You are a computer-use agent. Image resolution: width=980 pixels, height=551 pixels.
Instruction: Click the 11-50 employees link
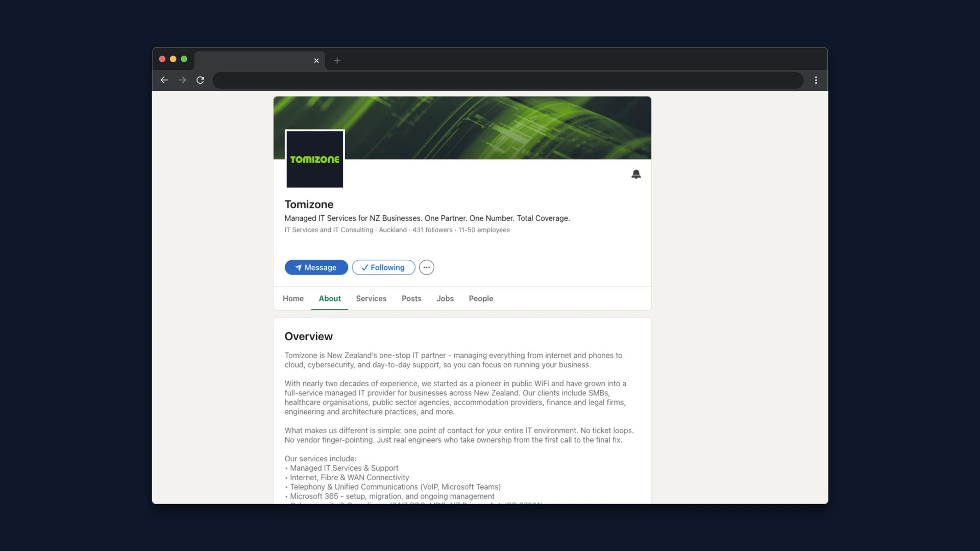[x=484, y=230]
